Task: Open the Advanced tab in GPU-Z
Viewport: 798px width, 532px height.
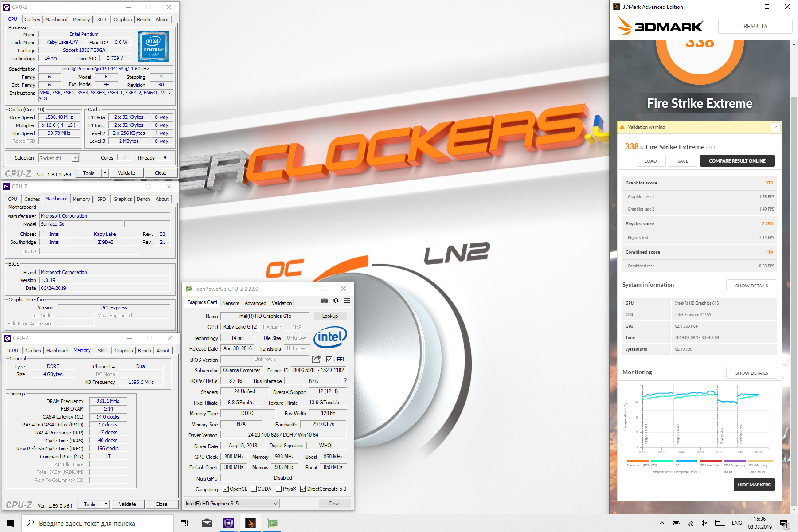Action: 255,303
